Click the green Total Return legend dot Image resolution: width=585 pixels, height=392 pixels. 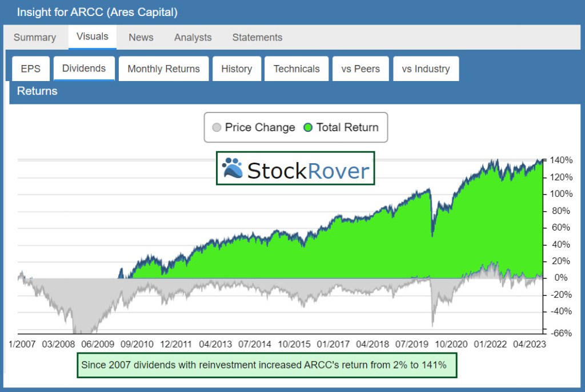pos(308,128)
